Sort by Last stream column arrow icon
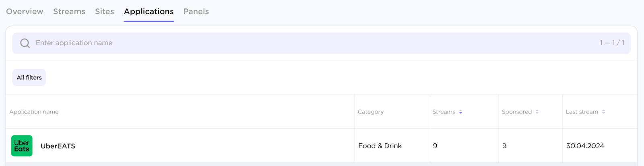 603,112
